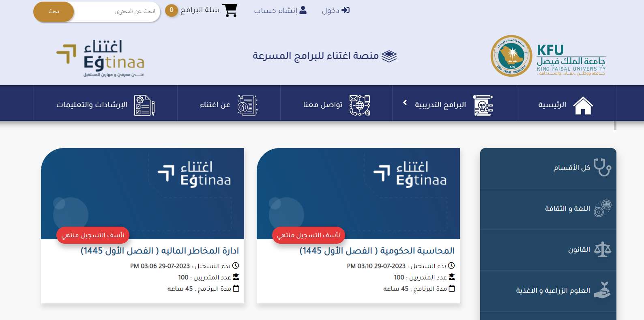Click the Eghtinaa logo in the header
The height and width of the screenshot is (320, 644).
101,58
